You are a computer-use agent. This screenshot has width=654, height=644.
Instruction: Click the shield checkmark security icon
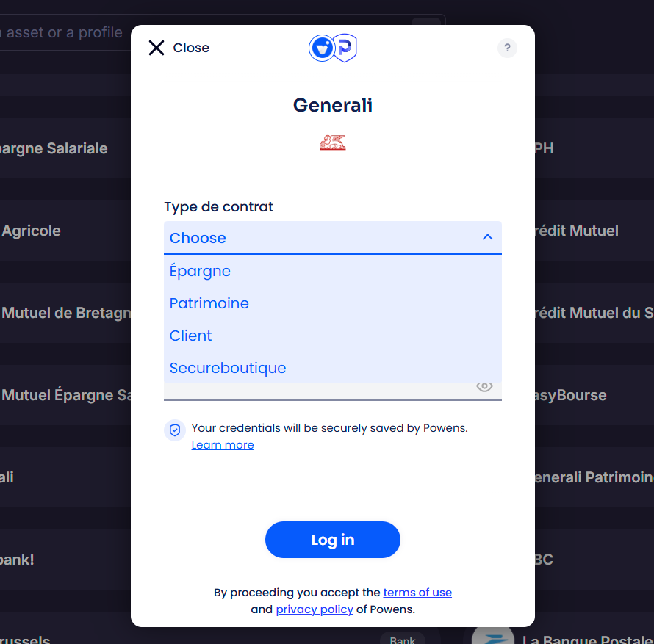click(x=175, y=430)
